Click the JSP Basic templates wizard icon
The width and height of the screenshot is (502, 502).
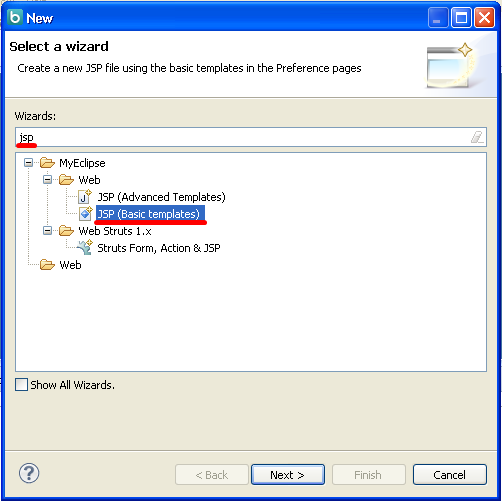[85, 214]
